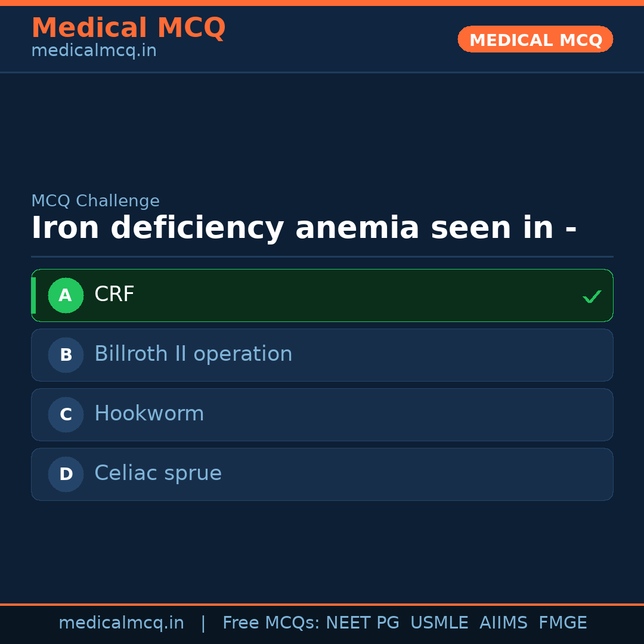Open the medicalmcq.in link in the footer
Viewport: 644px width, 644px height.
[121, 623]
